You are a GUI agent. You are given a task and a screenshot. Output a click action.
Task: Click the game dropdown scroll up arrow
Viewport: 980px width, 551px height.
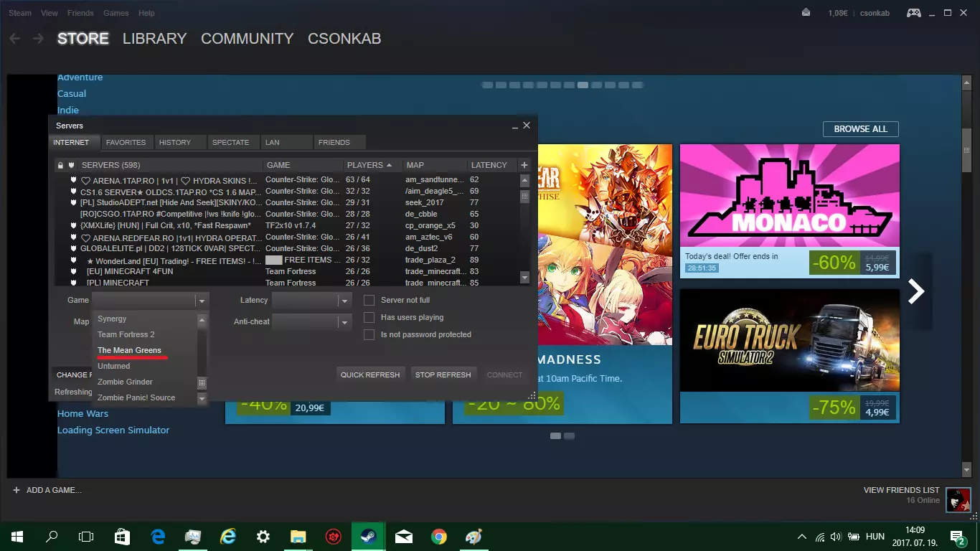[x=202, y=320]
